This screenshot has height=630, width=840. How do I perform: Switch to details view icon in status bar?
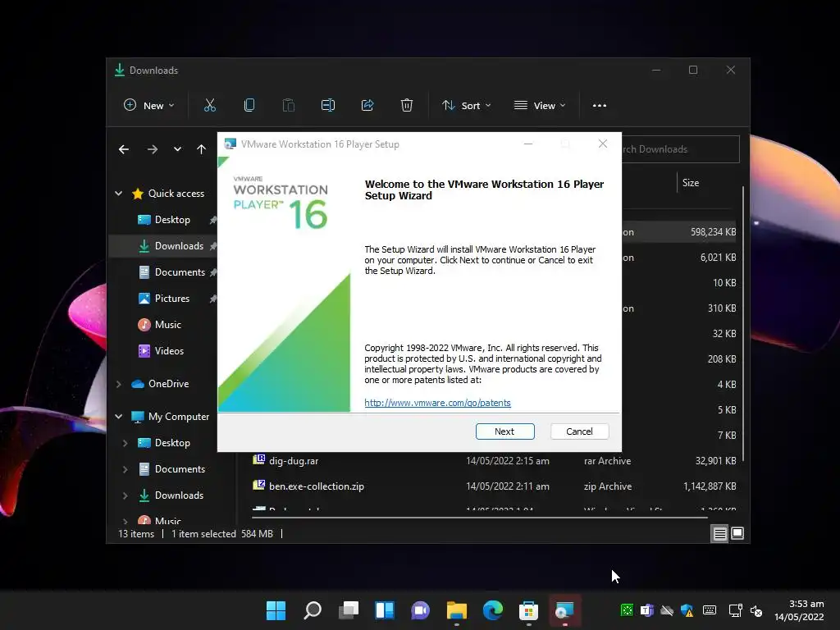pos(719,533)
